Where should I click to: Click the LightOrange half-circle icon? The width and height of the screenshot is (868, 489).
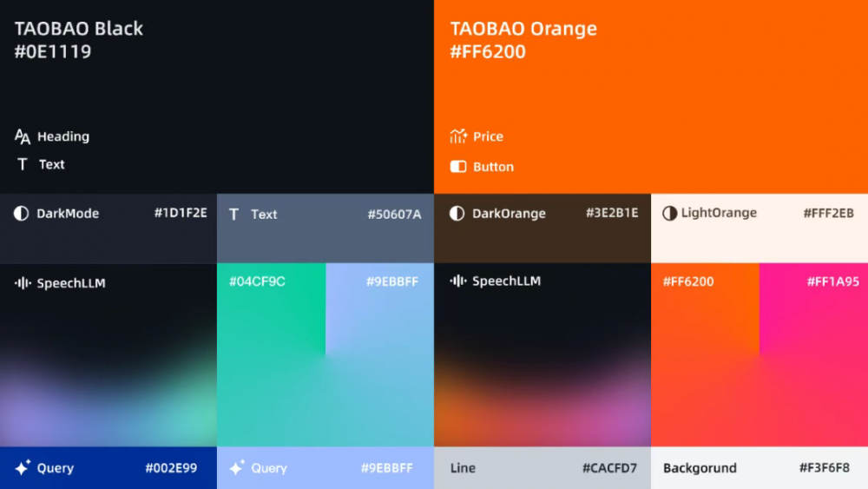click(669, 214)
